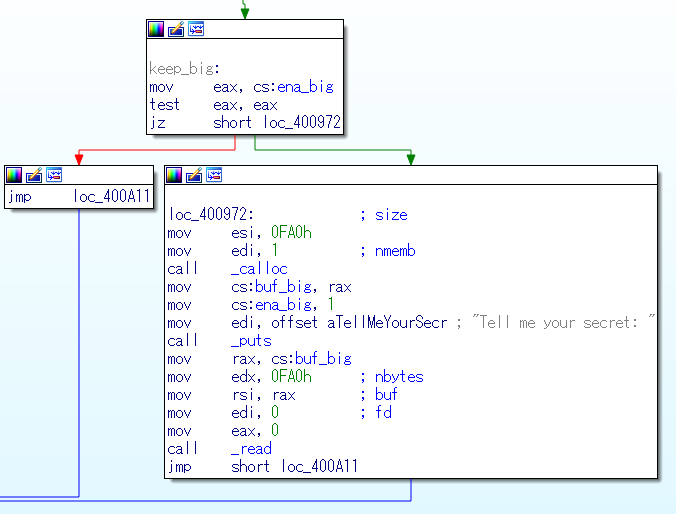
Task: Click the graph group icon in jmp loc_400A11 node
Action: 54,175
